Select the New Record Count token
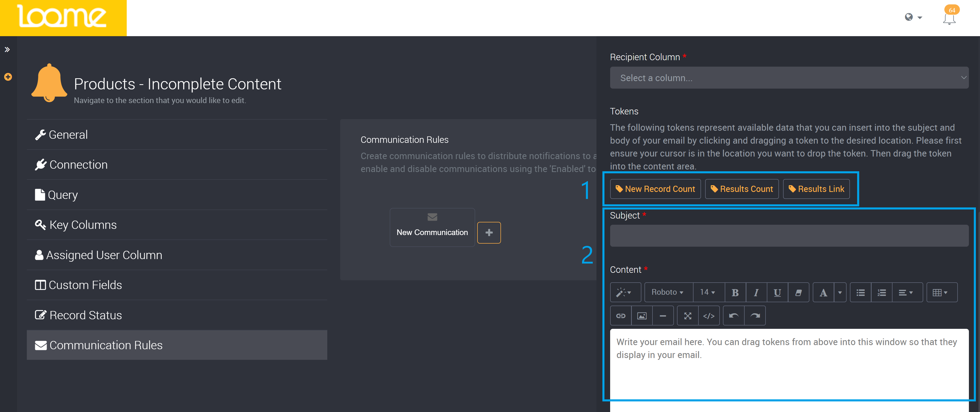 (x=655, y=189)
